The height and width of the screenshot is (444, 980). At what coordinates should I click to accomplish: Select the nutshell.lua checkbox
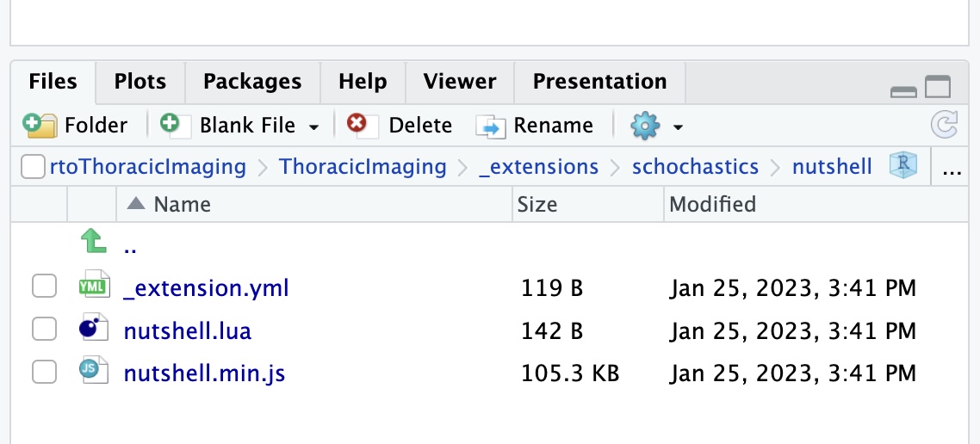[x=45, y=329]
